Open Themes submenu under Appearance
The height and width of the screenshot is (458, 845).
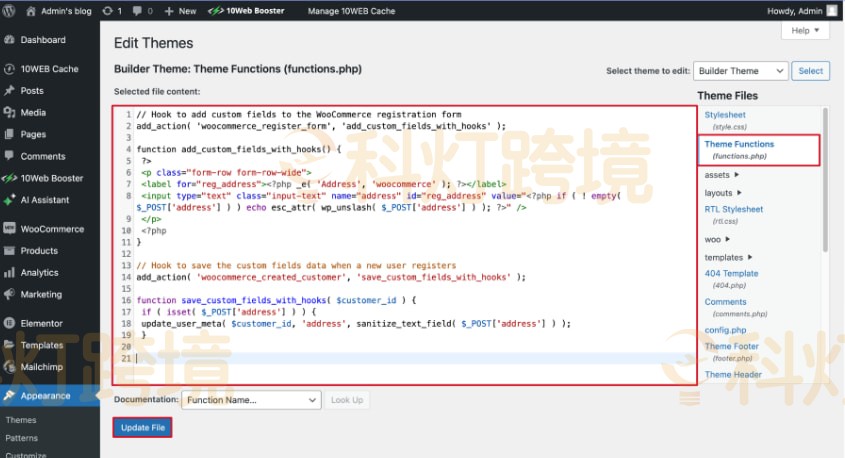(21, 421)
